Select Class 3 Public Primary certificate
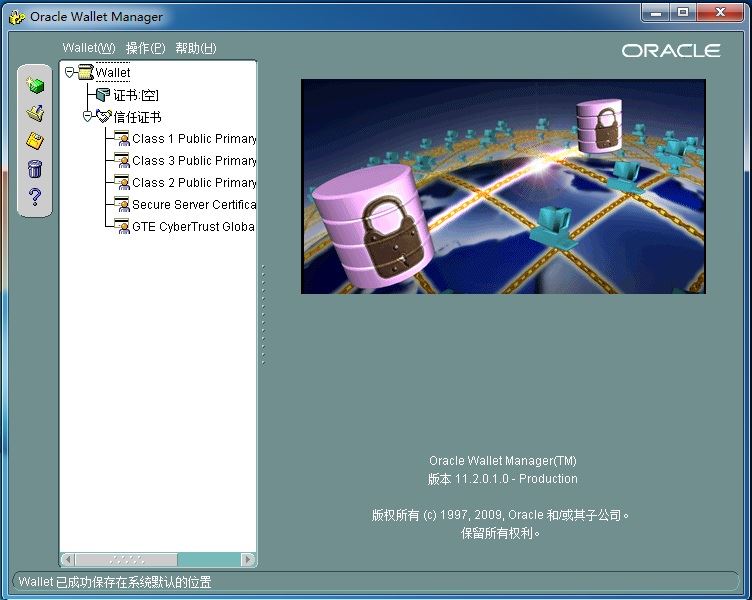The height and width of the screenshot is (600, 752). pos(194,161)
